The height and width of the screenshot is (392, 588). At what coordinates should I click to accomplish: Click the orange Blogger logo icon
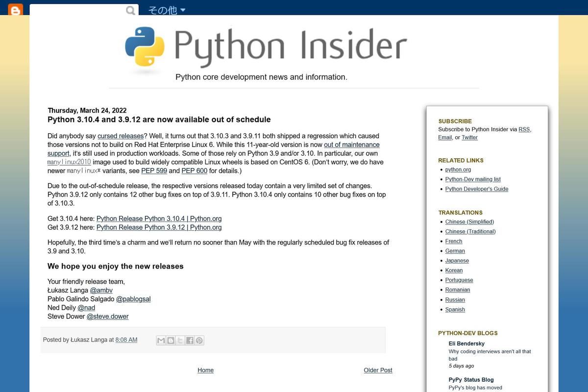coord(16,10)
